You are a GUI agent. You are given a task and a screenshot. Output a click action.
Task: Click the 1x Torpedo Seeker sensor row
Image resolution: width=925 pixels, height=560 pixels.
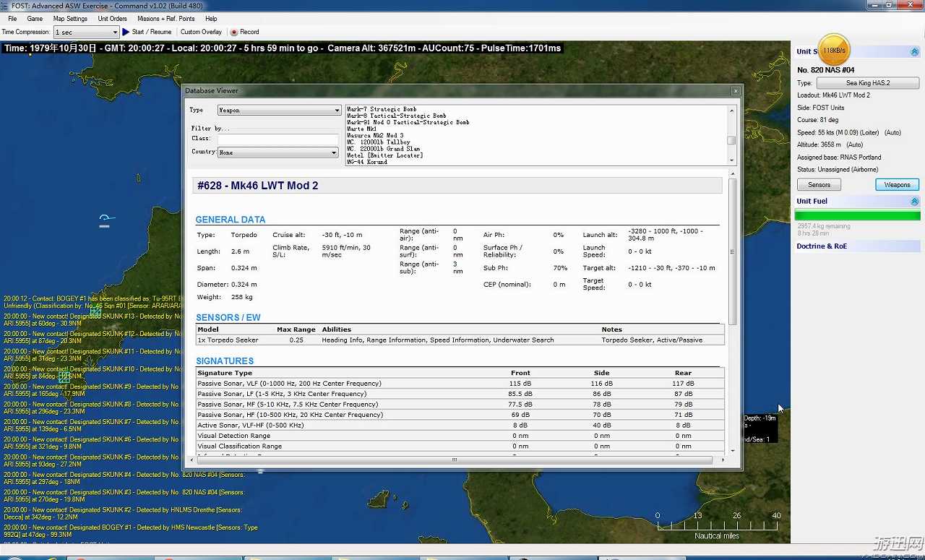(460, 340)
